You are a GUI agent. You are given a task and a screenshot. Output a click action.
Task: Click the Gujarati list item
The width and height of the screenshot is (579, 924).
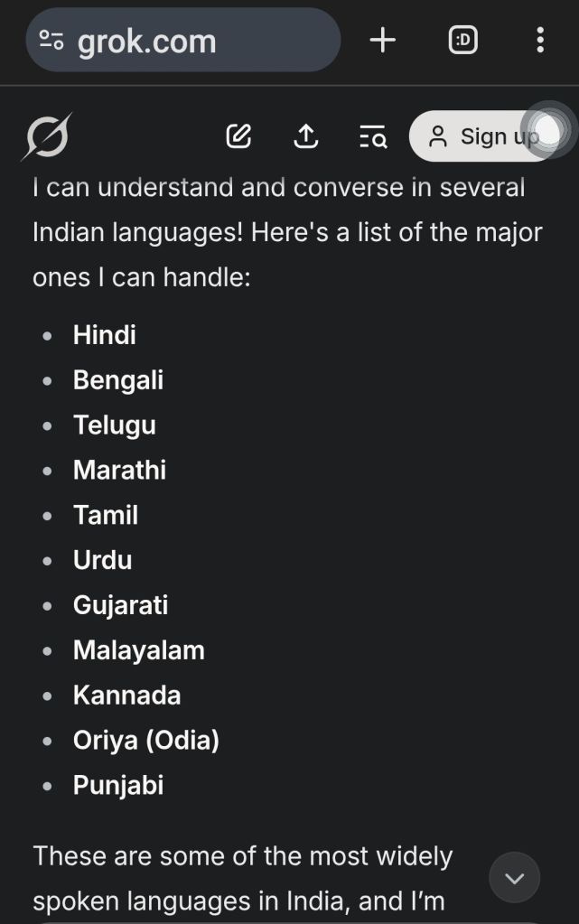click(121, 605)
